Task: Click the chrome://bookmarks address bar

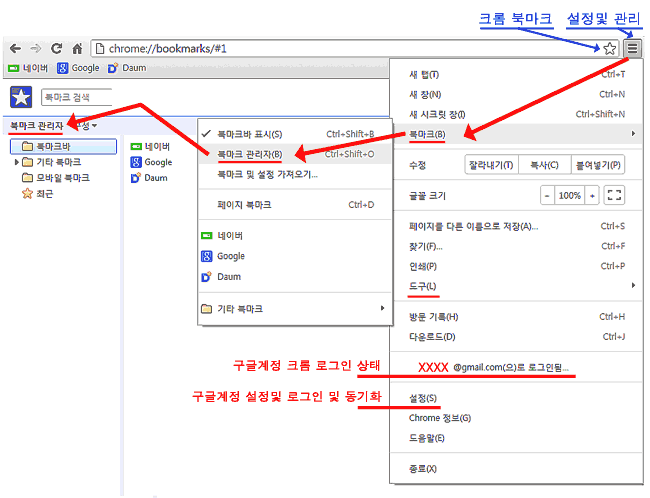Action: (x=354, y=49)
